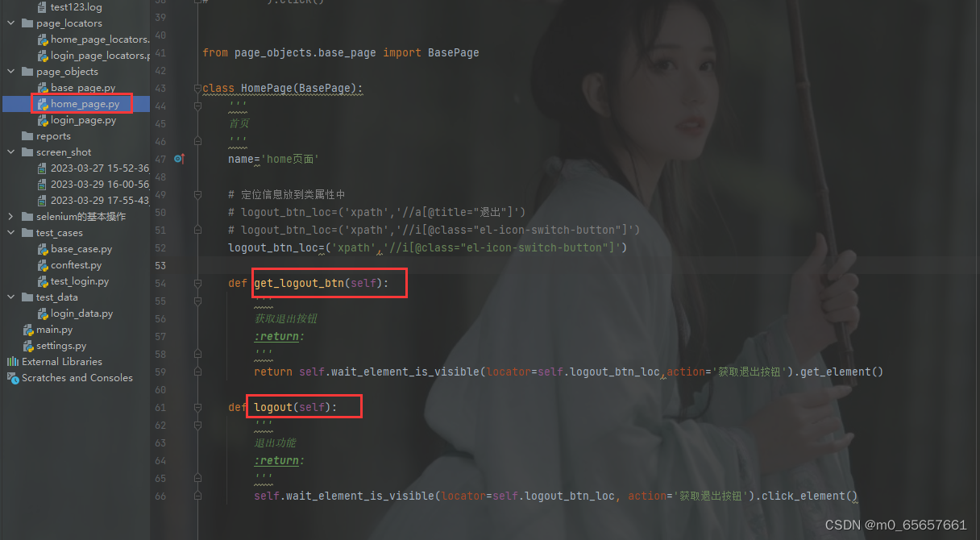Click the file icon of main.py
The image size is (980, 540).
[x=28, y=330]
